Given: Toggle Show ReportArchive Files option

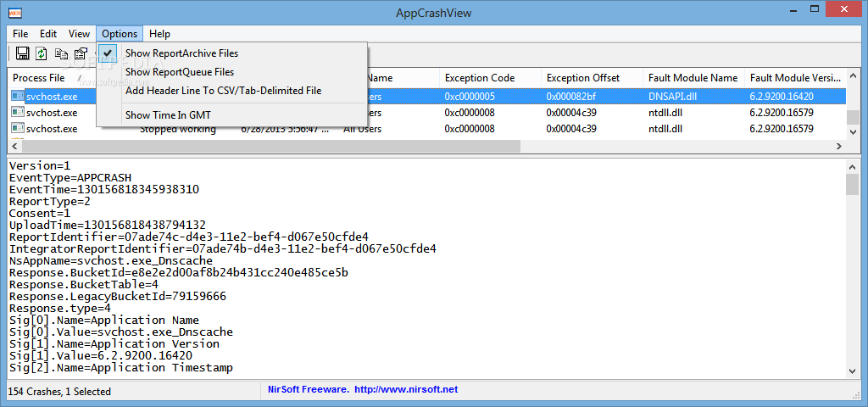Looking at the screenshot, I should coord(181,53).
